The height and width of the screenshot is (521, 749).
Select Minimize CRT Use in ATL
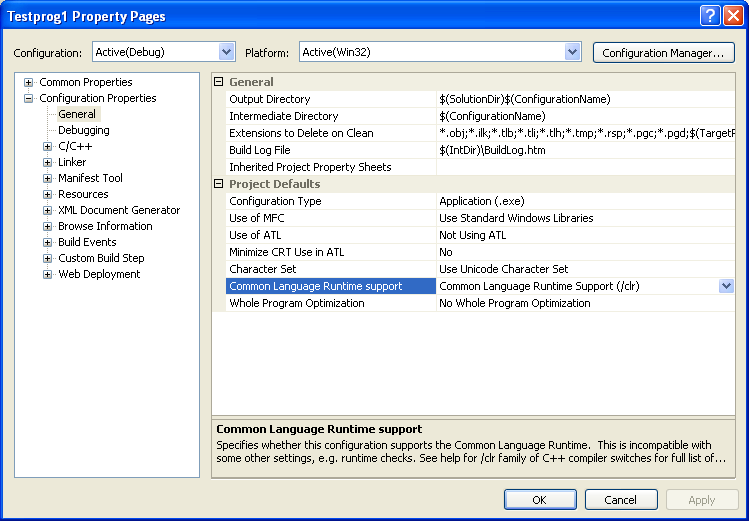[x=331, y=252]
